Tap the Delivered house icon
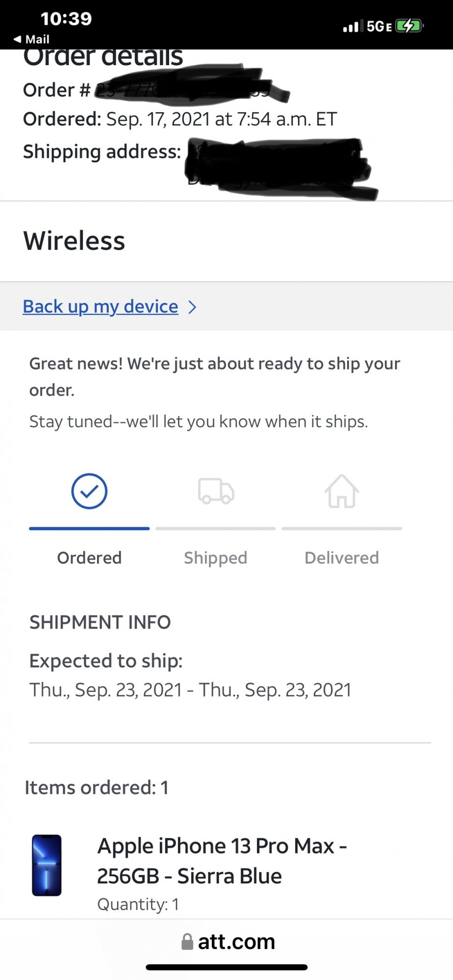 coord(342,491)
